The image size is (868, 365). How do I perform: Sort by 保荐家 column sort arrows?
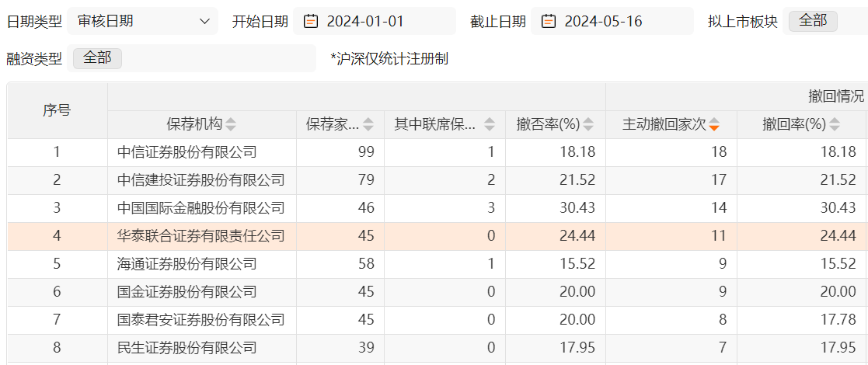tap(368, 125)
